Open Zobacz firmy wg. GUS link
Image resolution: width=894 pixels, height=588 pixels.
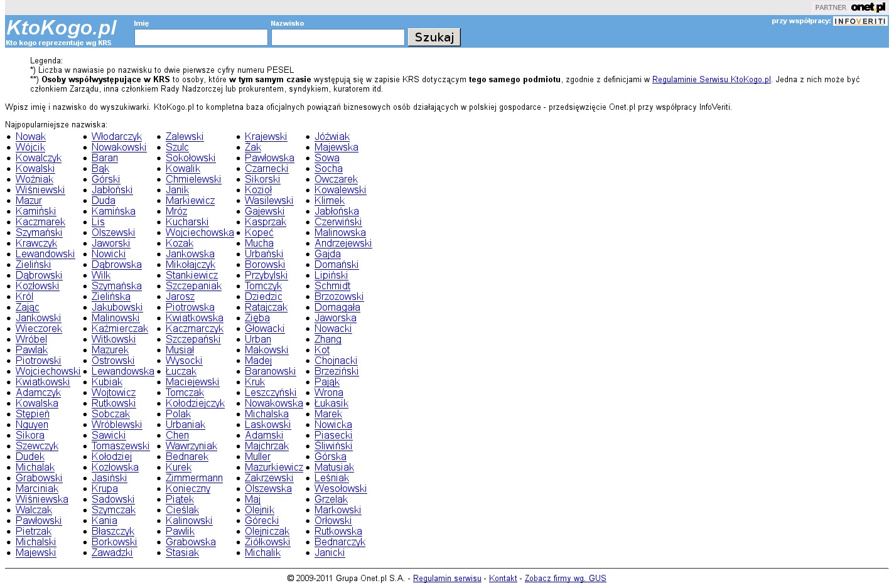[x=565, y=579]
